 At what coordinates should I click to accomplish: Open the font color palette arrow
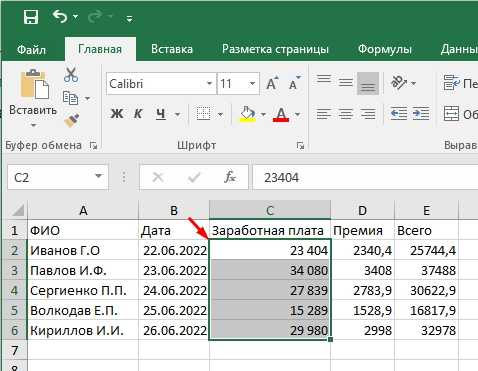tap(297, 115)
